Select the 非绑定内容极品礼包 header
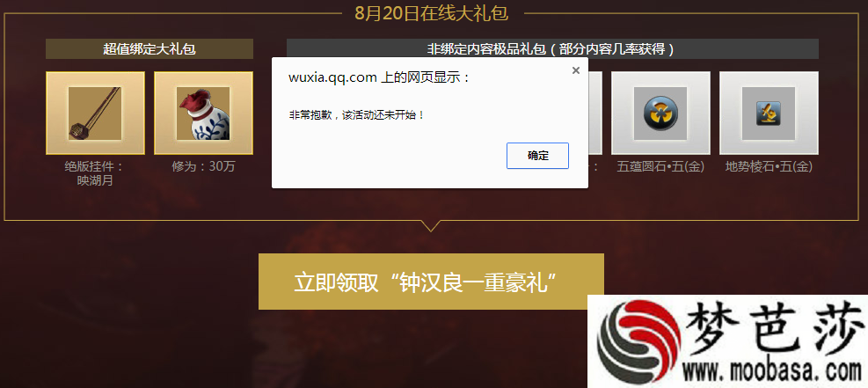This screenshot has height=388, width=868. (x=552, y=48)
